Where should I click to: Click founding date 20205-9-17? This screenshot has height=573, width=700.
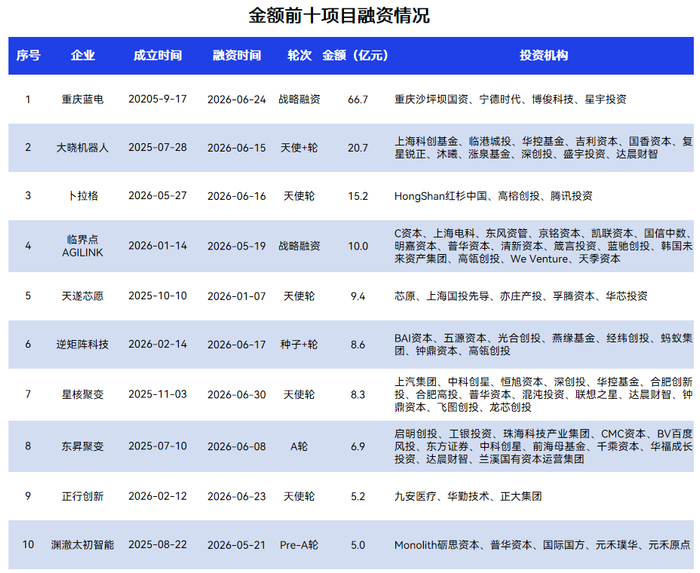(x=158, y=99)
